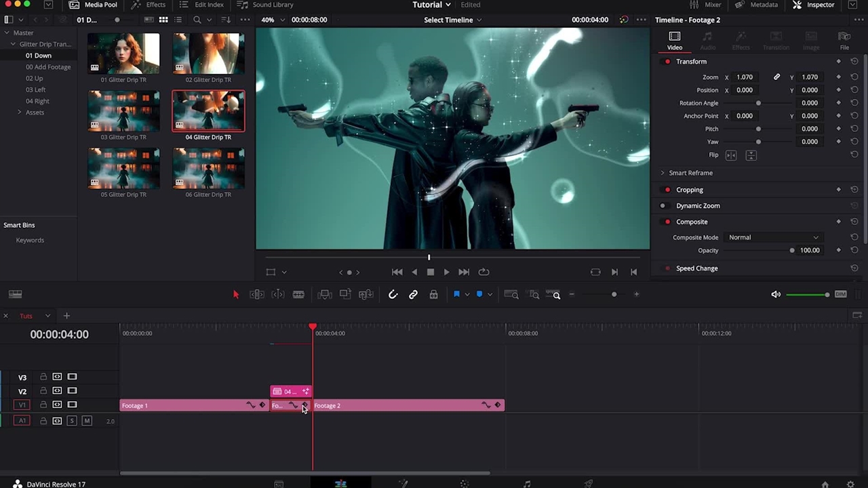
Task: Mute audio track A1
Action: pos(87,421)
